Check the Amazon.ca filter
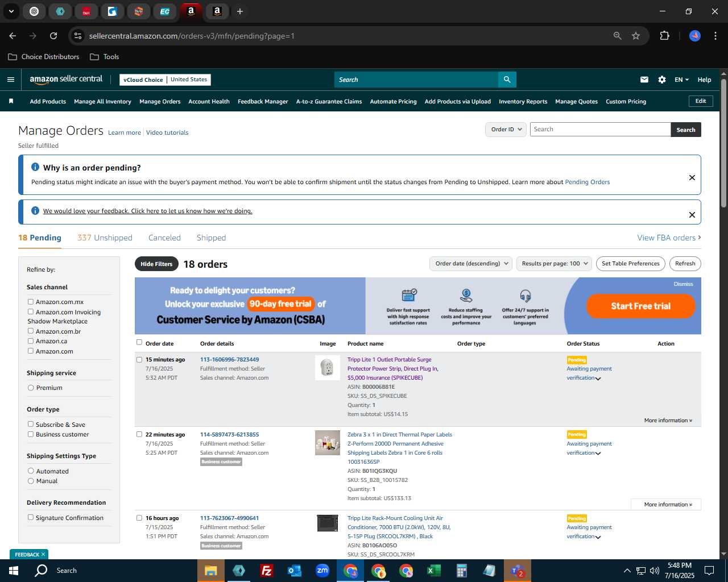Screen dimensions: 728x582 pos(31,341)
